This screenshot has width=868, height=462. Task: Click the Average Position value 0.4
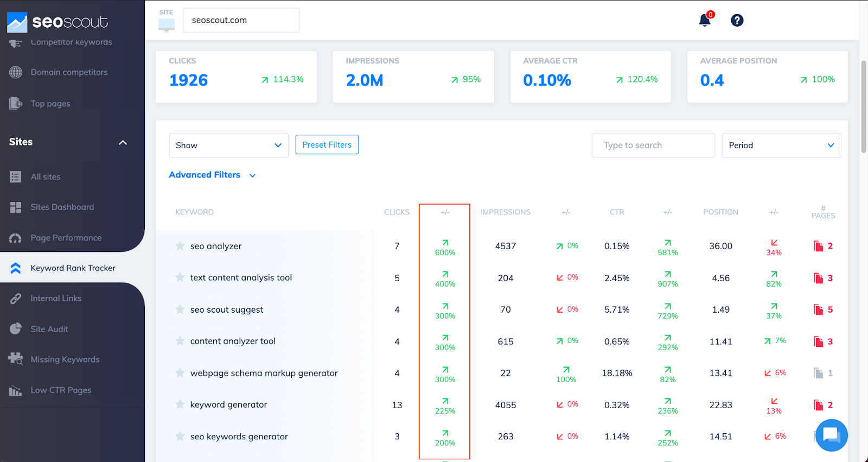pos(712,80)
